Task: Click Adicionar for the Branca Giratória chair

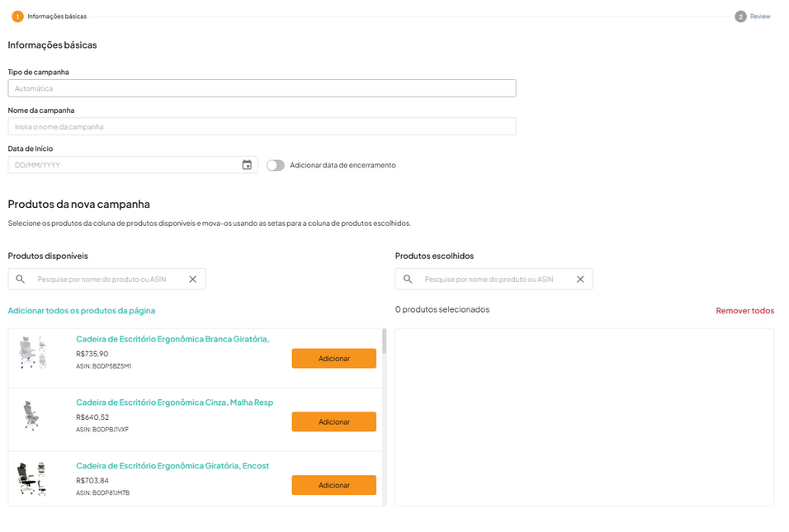Action: pyautogui.click(x=333, y=358)
